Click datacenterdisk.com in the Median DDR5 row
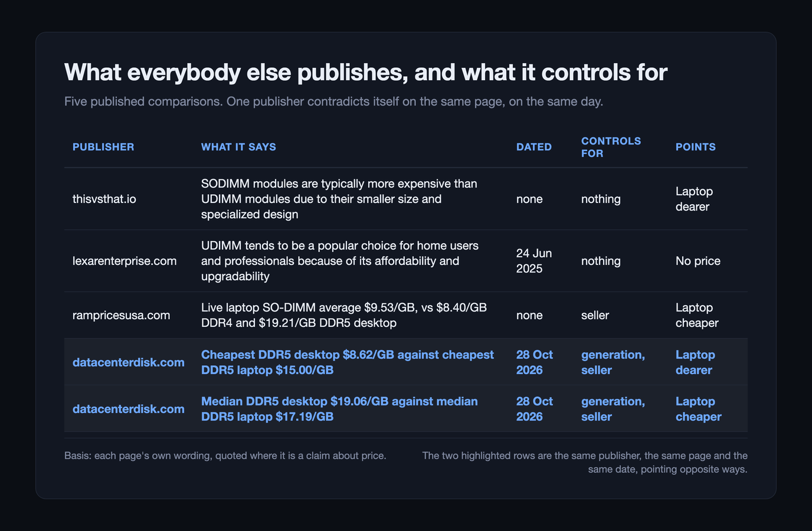The image size is (812, 531). [x=129, y=409]
